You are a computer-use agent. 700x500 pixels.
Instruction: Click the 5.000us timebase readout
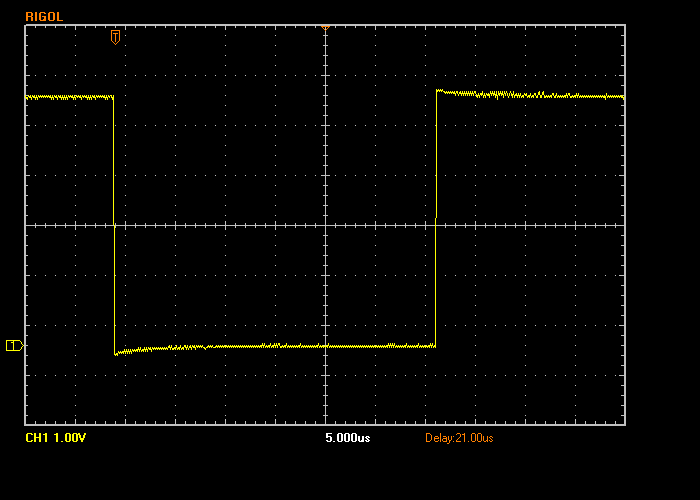pyautogui.click(x=347, y=438)
